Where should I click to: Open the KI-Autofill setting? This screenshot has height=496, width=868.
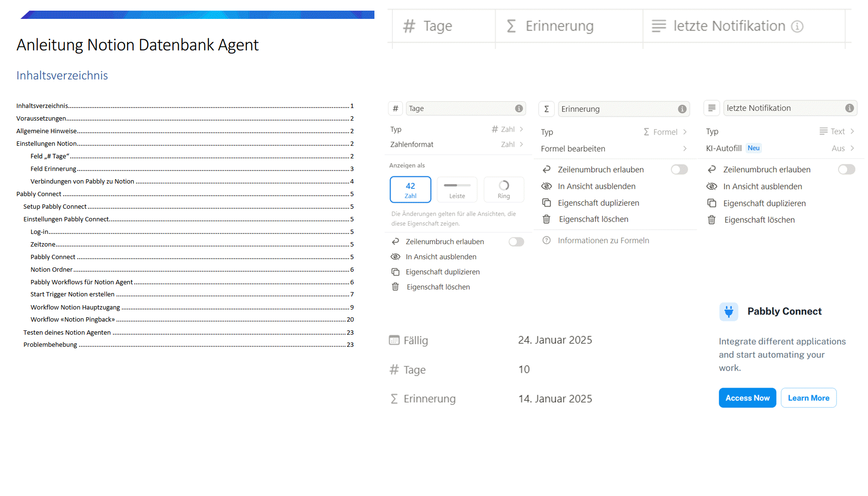coord(780,148)
